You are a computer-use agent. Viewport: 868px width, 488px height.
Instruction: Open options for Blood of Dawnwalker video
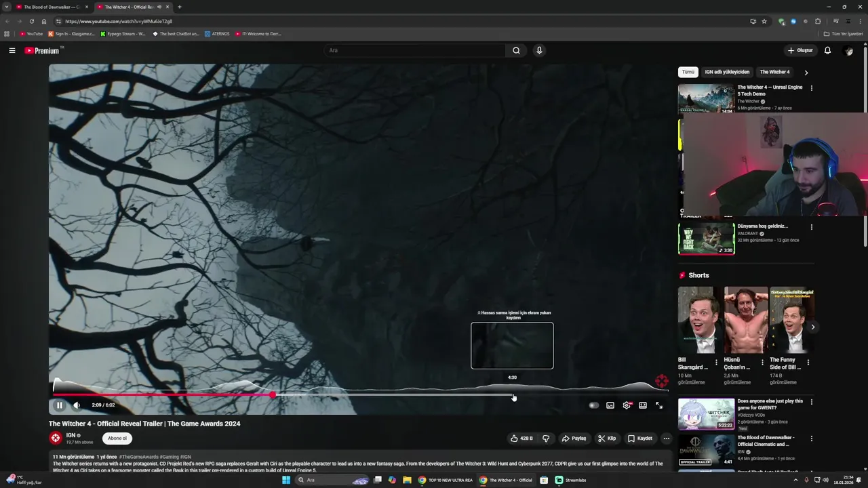click(x=811, y=439)
